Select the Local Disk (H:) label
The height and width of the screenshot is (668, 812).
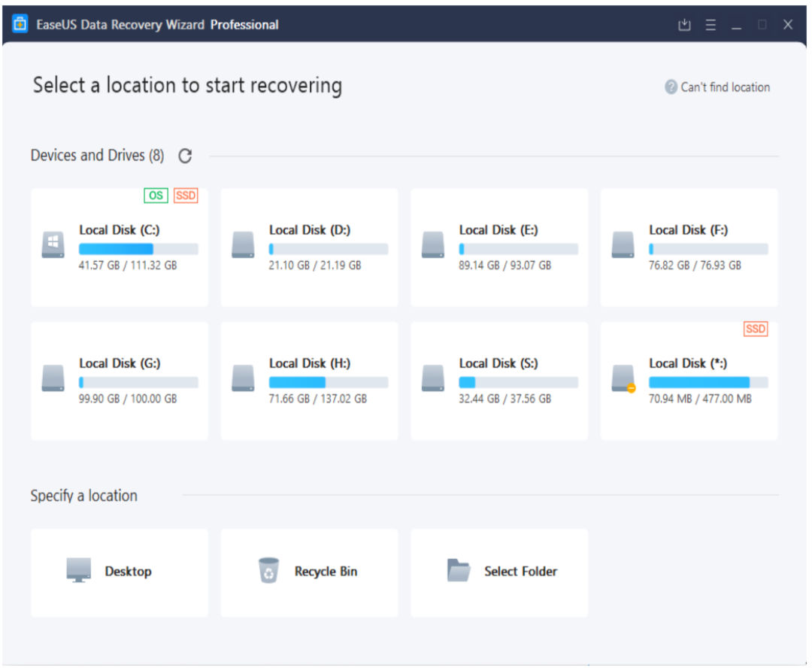(310, 363)
